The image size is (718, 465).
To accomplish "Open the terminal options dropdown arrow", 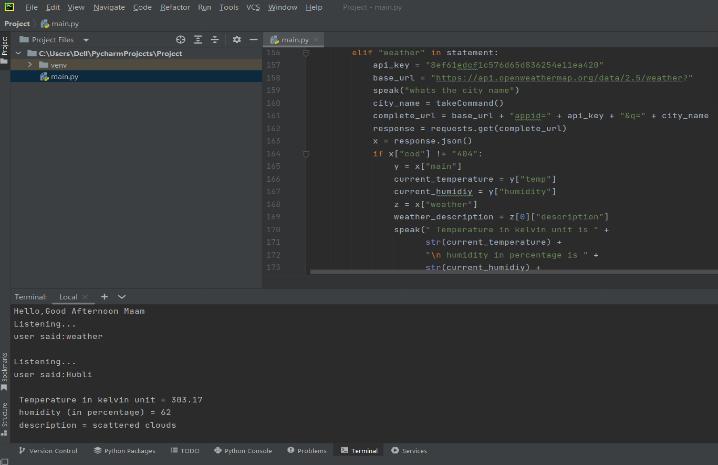I will click(122, 297).
